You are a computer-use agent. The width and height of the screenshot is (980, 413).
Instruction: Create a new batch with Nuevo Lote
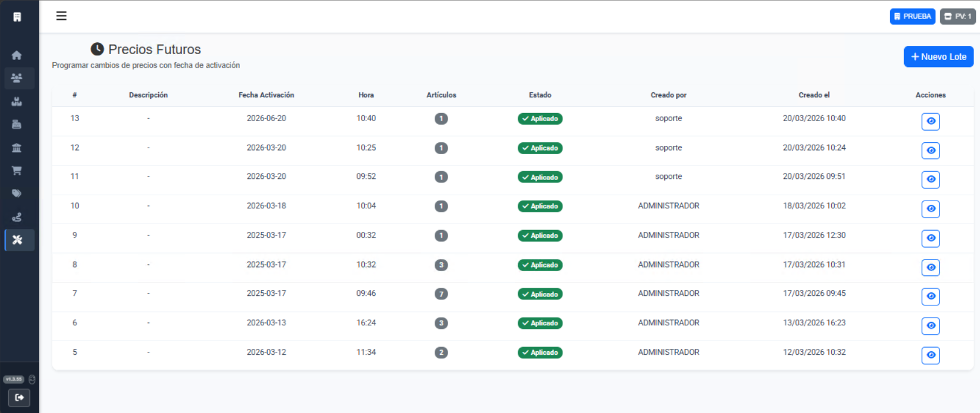click(938, 57)
